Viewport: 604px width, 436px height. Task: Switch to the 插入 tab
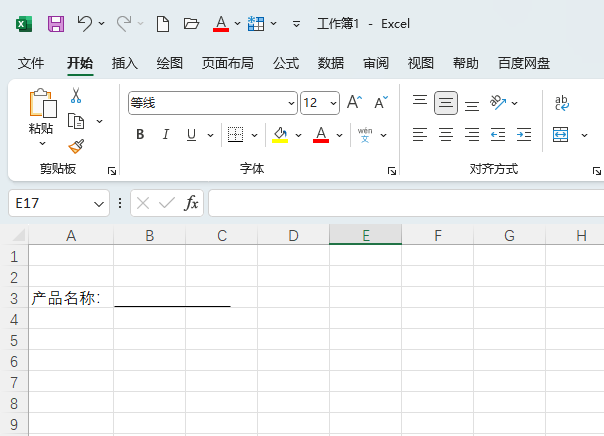coord(125,63)
